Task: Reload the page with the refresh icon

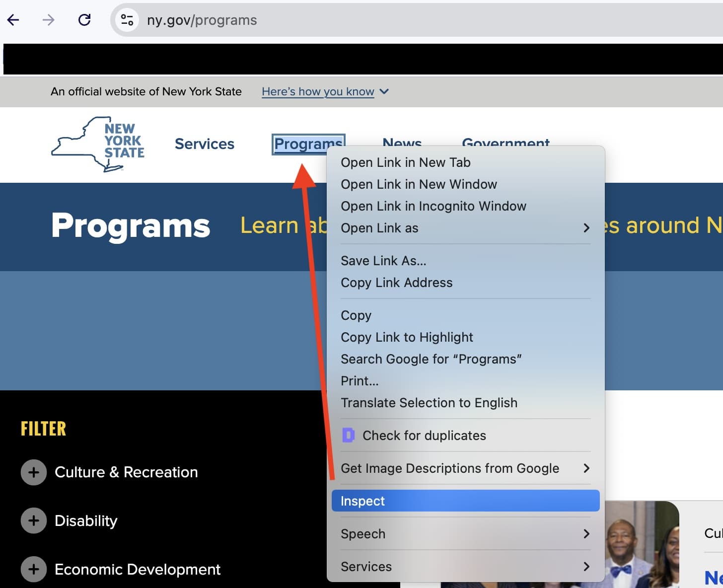Action: click(x=84, y=20)
